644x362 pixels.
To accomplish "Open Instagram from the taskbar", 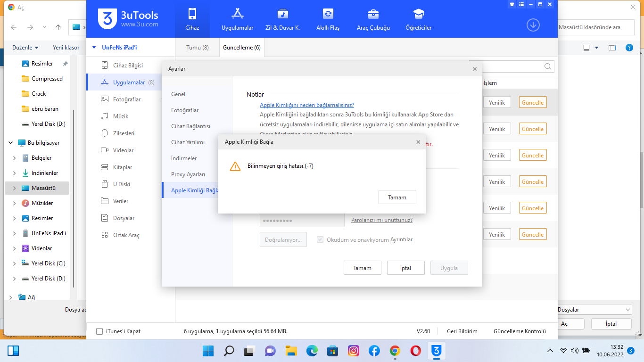I will coord(354,351).
